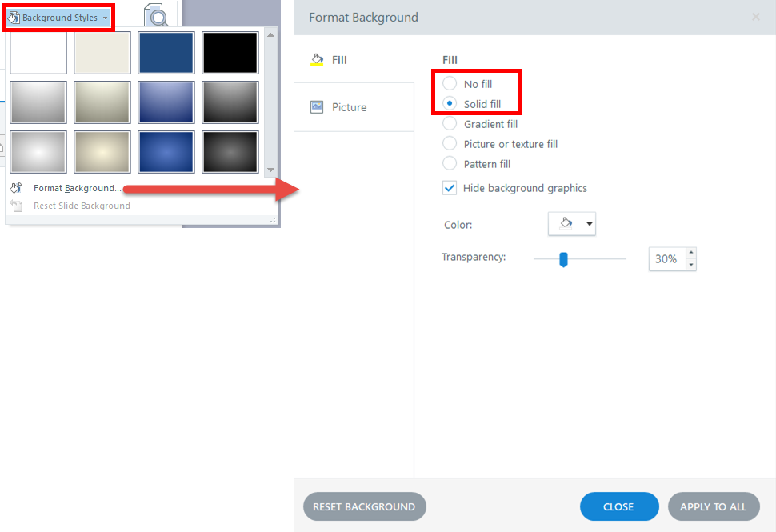Click the CLOSE button
This screenshot has height=532, width=776.
point(618,506)
